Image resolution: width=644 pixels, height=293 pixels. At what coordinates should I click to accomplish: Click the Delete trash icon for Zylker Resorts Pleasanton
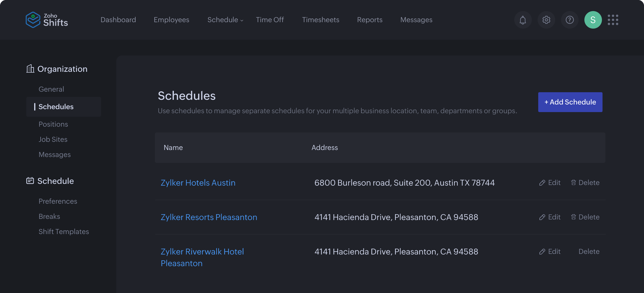(574, 217)
